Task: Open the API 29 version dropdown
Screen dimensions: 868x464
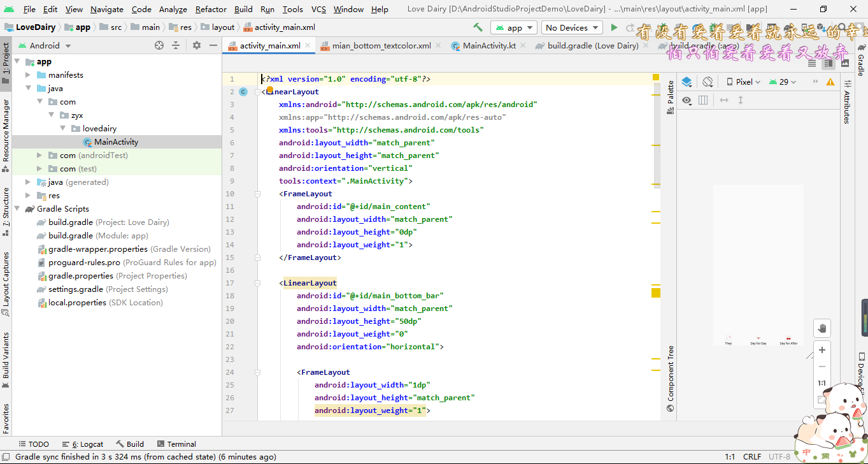Action: pyautogui.click(x=783, y=82)
